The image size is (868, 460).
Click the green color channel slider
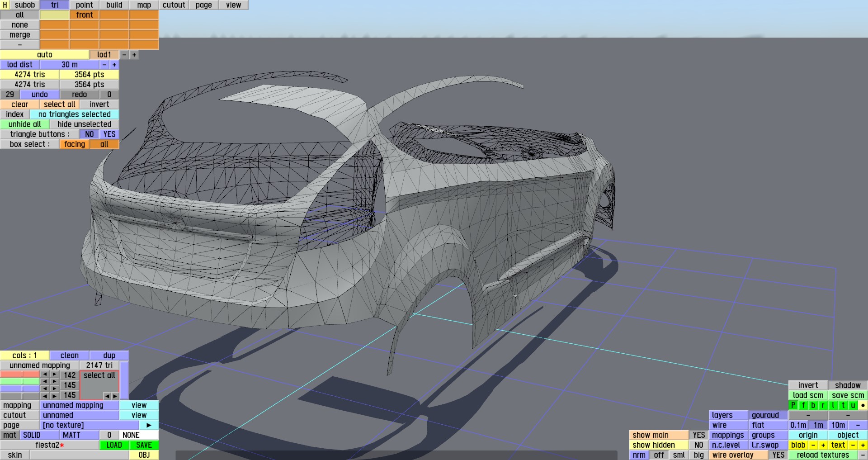click(20, 382)
